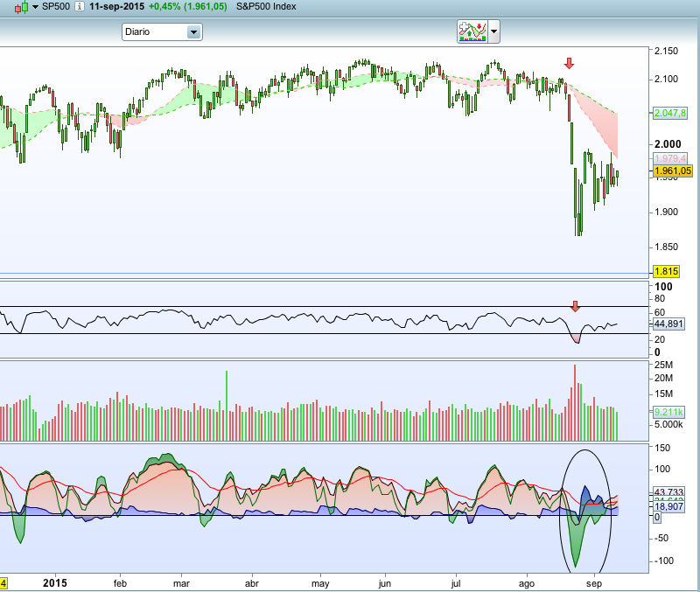The width and height of the screenshot is (700, 592).
Task: Click the -100 oscillator axis label
Action: tap(663, 561)
